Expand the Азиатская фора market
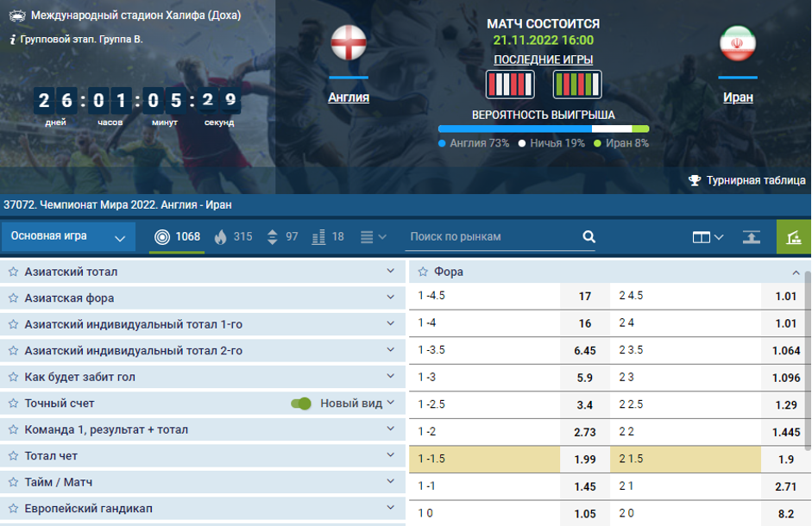This screenshot has height=526, width=812. pos(391,298)
